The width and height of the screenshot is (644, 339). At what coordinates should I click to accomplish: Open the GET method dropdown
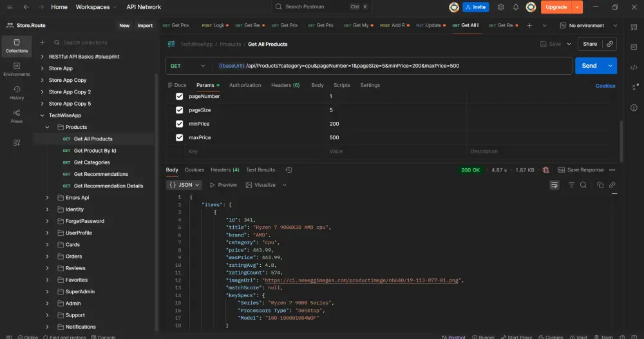click(x=187, y=66)
